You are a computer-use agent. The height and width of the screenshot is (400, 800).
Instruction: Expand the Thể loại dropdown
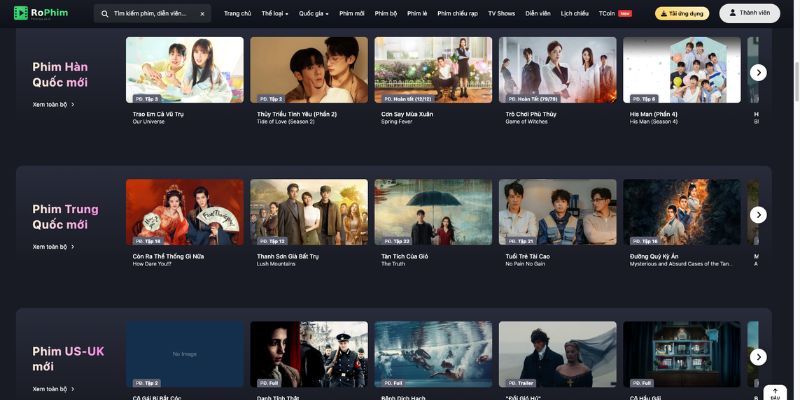pos(275,14)
